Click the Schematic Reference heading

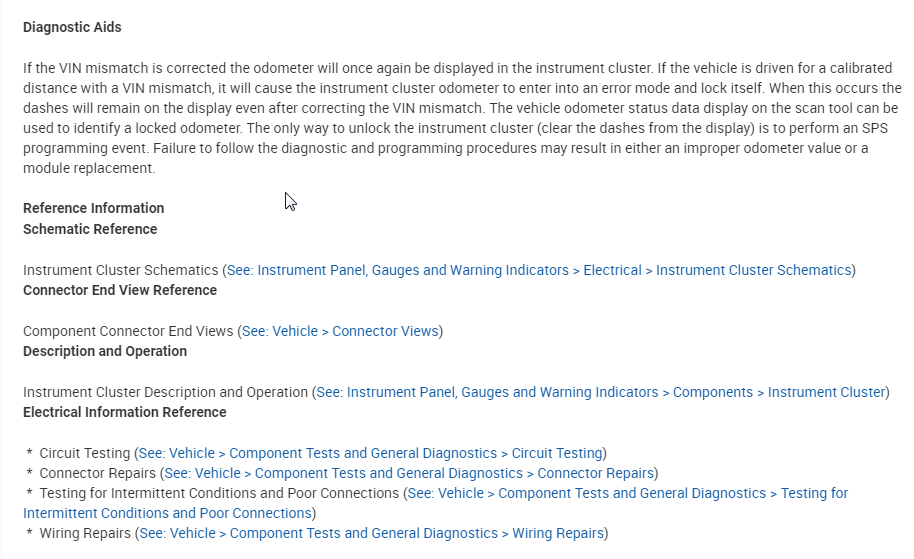pyautogui.click(x=90, y=229)
